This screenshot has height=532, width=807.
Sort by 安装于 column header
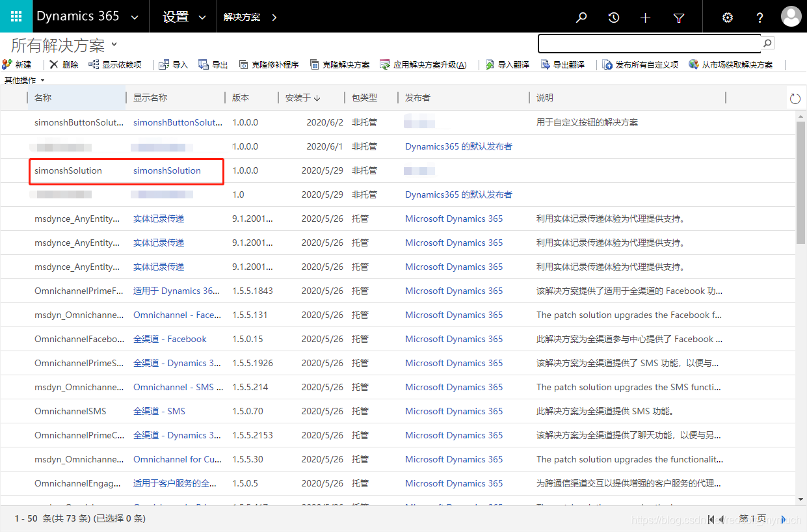coord(303,98)
